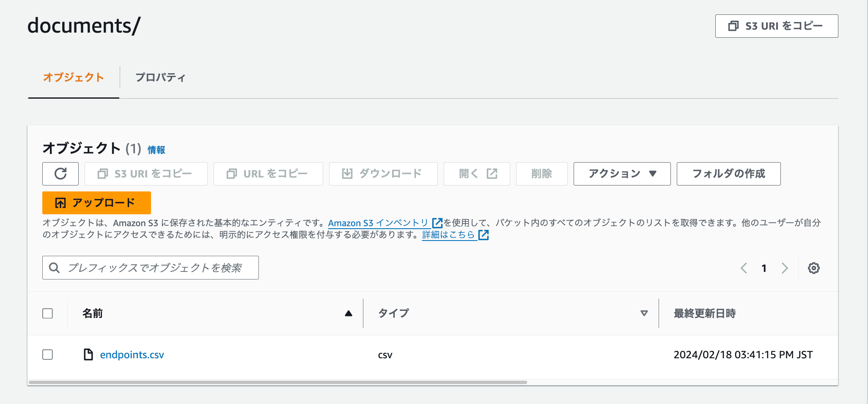Open table preferences gear icon
The image size is (868, 404).
click(813, 268)
